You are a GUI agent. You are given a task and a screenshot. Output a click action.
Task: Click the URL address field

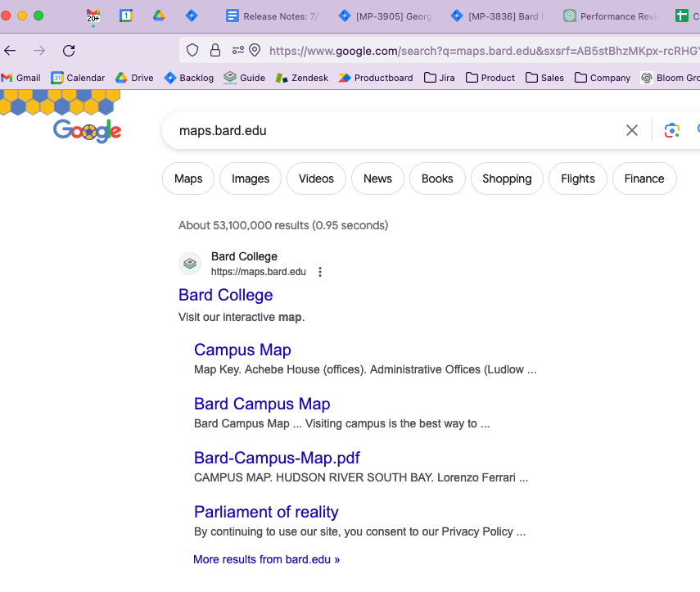[484, 51]
